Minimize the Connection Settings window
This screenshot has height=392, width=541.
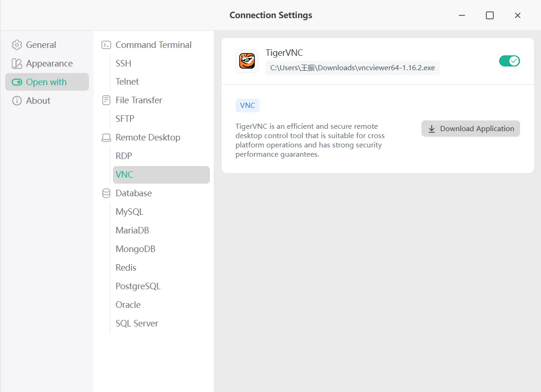[x=462, y=15]
